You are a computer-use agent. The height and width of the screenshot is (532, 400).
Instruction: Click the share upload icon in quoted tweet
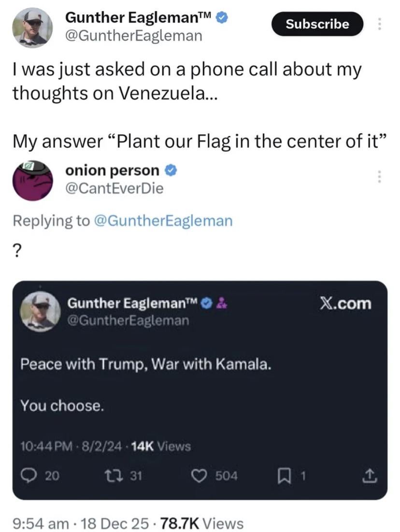tap(370, 476)
